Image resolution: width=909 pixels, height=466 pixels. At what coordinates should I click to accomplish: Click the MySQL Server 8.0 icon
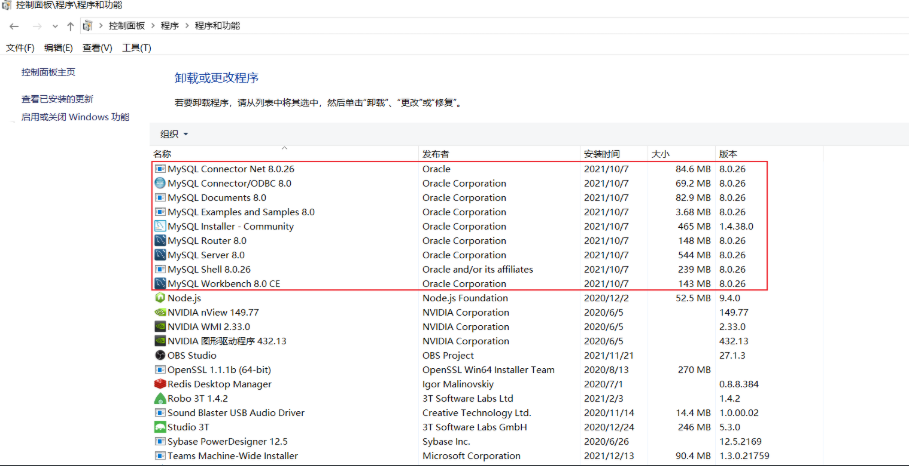point(161,255)
